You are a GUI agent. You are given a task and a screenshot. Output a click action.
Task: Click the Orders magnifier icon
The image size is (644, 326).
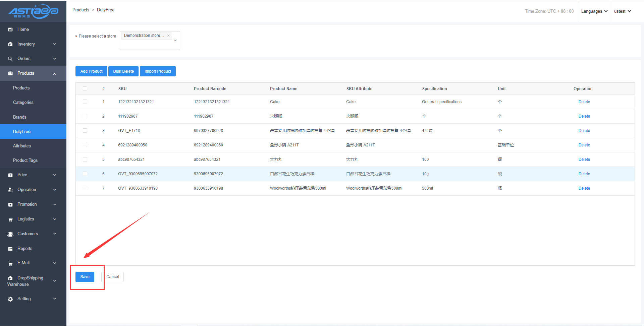tap(10, 59)
